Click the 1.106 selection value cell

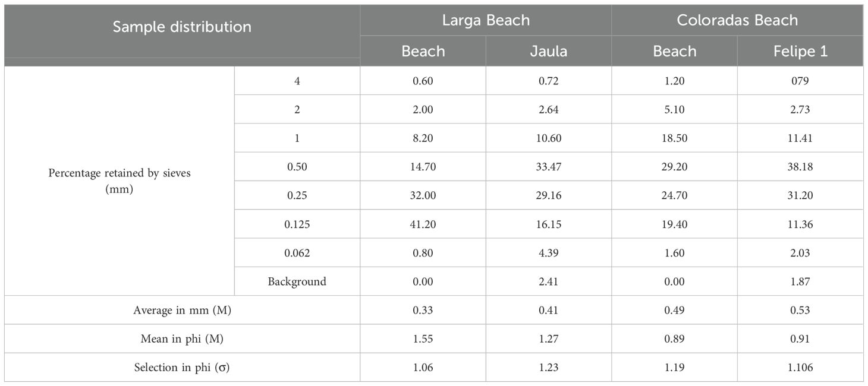[x=800, y=368]
